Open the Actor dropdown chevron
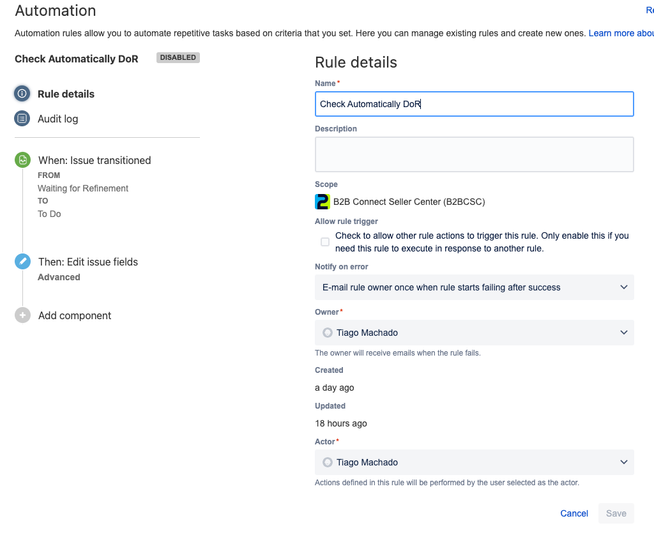Image resolution: width=654 pixels, height=533 pixels. pyautogui.click(x=624, y=462)
